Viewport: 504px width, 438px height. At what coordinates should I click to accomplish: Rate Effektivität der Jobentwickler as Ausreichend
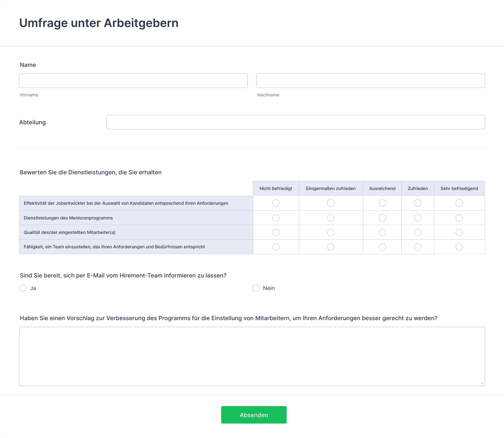point(382,203)
